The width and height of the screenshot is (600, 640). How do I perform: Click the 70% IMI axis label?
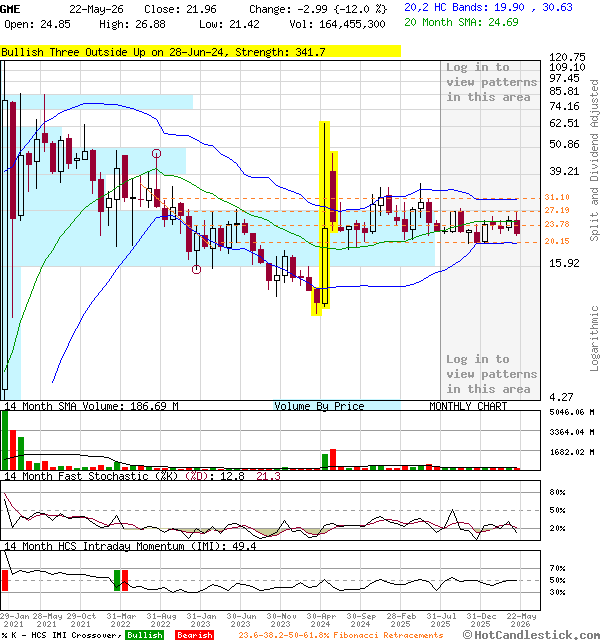557,568
